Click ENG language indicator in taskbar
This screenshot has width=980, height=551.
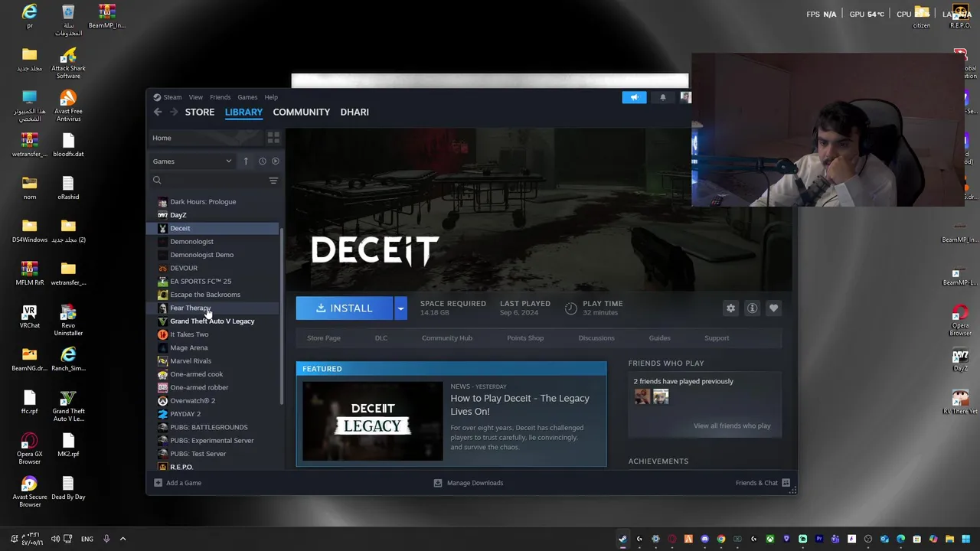tap(87, 539)
